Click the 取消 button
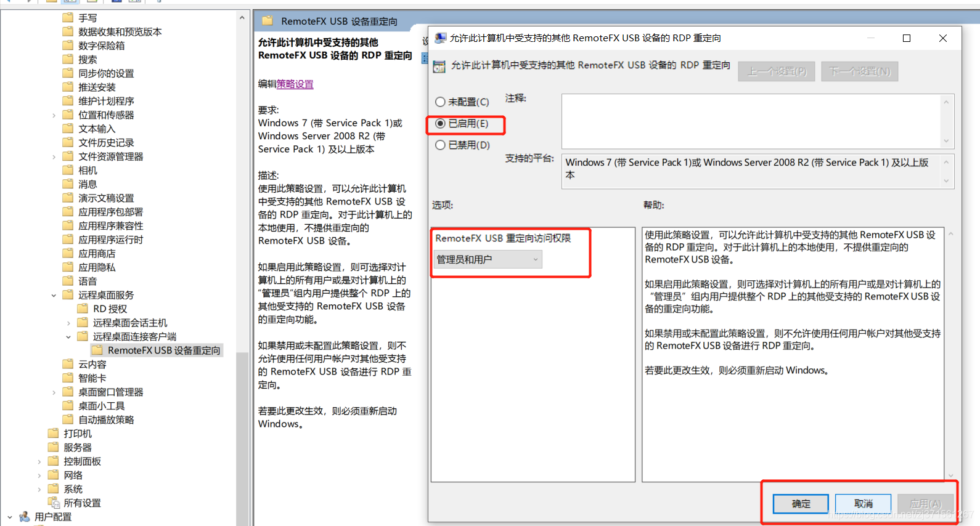Screen dimensions: 980x526 click(x=863, y=503)
